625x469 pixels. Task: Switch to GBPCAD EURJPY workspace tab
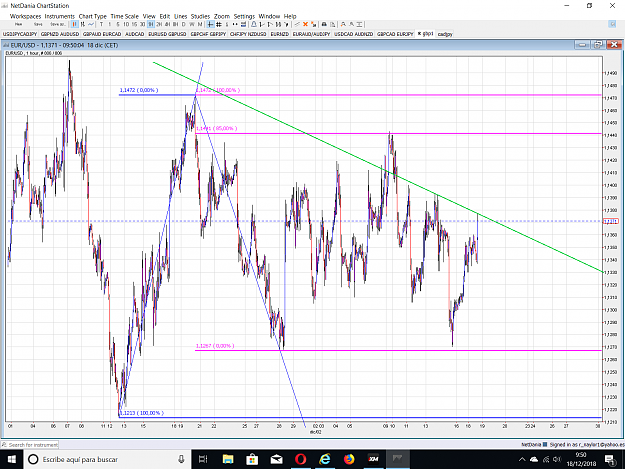tap(395, 34)
